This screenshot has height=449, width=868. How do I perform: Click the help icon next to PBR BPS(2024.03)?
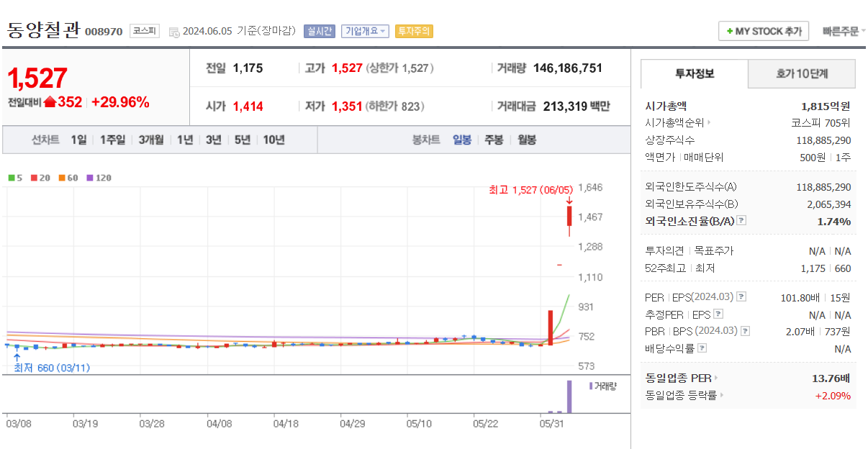pyautogui.click(x=745, y=331)
